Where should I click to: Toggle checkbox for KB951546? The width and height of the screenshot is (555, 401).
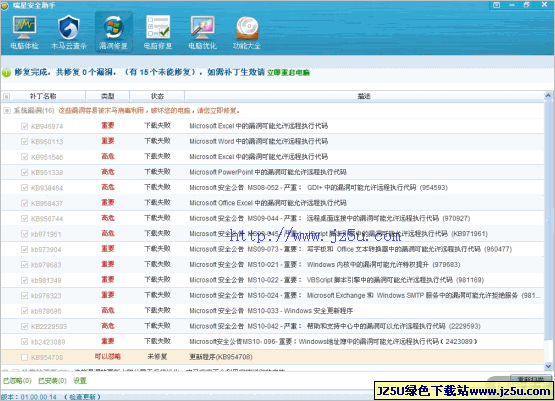tap(24, 157)
